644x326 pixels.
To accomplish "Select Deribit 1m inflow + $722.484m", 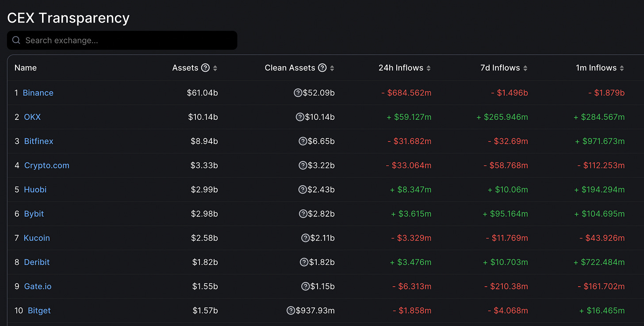I will [599, 262].
